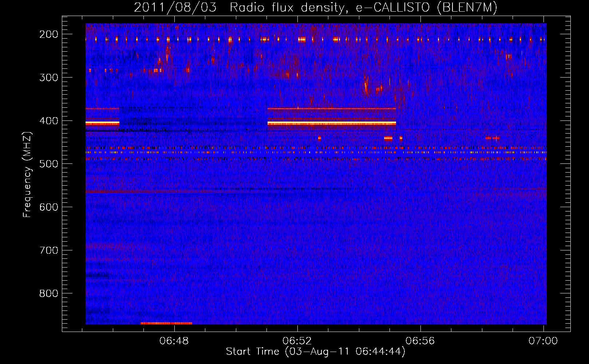The image size is (589, 364).
Task: Click the plot title 'Radio flux density, e-CALLISTO (BLEN7M)'
Action: click(x=363, y=7)
